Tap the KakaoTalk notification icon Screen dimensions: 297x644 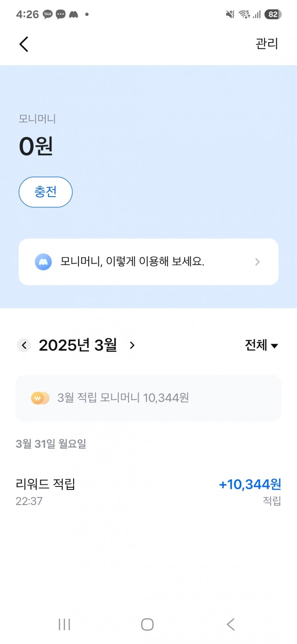pos(48,15)
